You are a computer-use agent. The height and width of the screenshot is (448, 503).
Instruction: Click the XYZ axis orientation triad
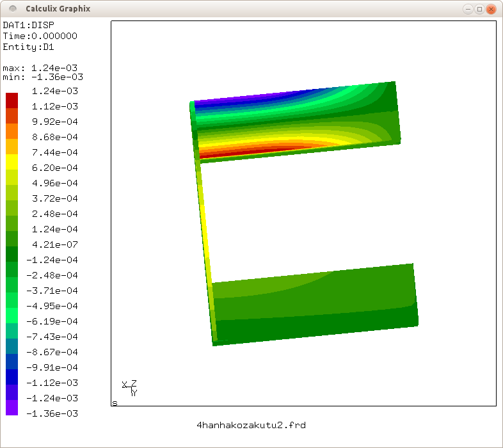[x=130, y=388]
